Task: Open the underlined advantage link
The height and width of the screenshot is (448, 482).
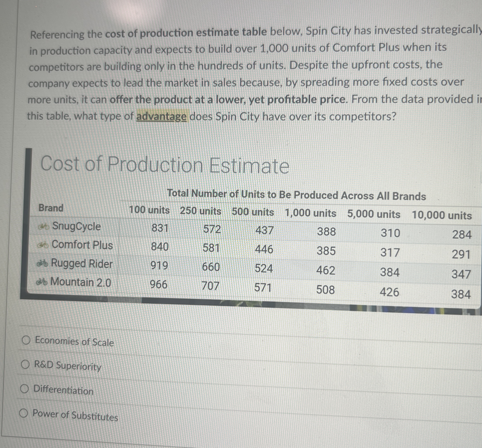Action: pos(162,117)
